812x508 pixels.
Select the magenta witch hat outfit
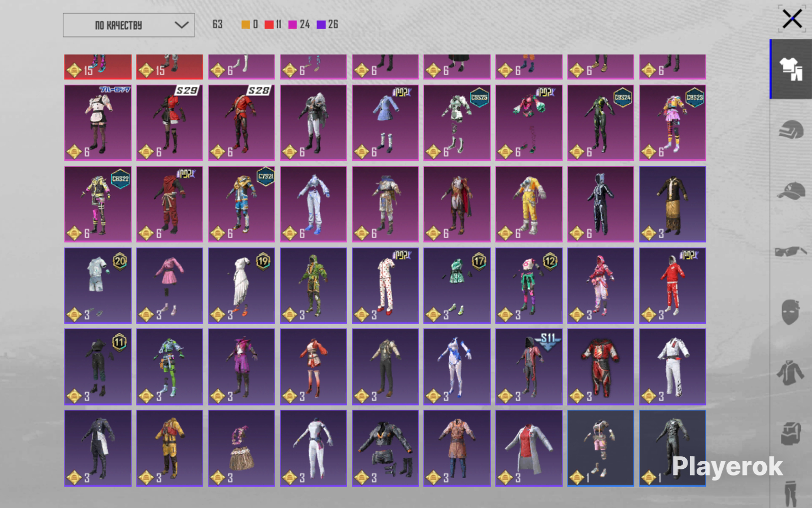click(x=242, y=367)
